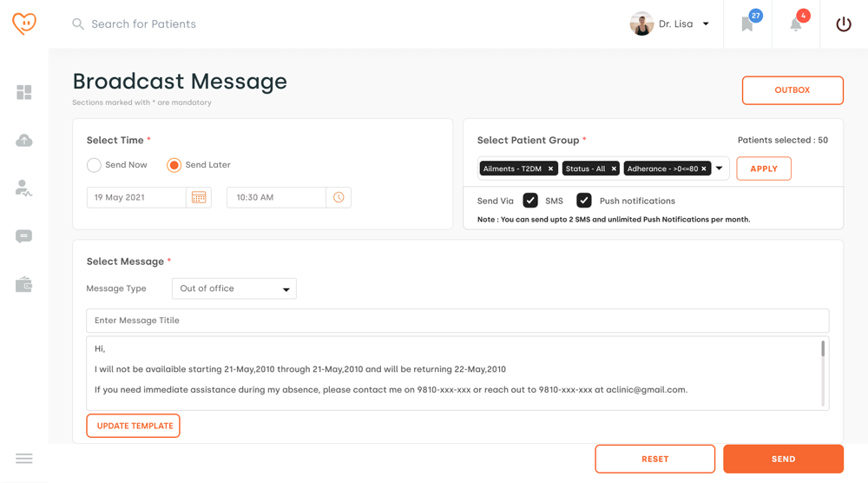
Task: Uncheck the SMS checkbox
Action: 530,201
